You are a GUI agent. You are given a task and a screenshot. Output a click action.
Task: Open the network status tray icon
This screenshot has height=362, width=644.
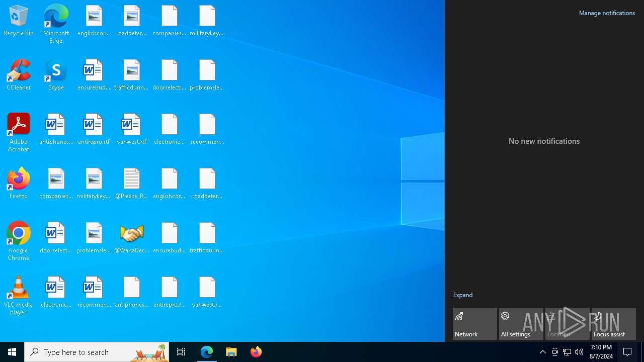pyautogui.click(x=567, y=352)
